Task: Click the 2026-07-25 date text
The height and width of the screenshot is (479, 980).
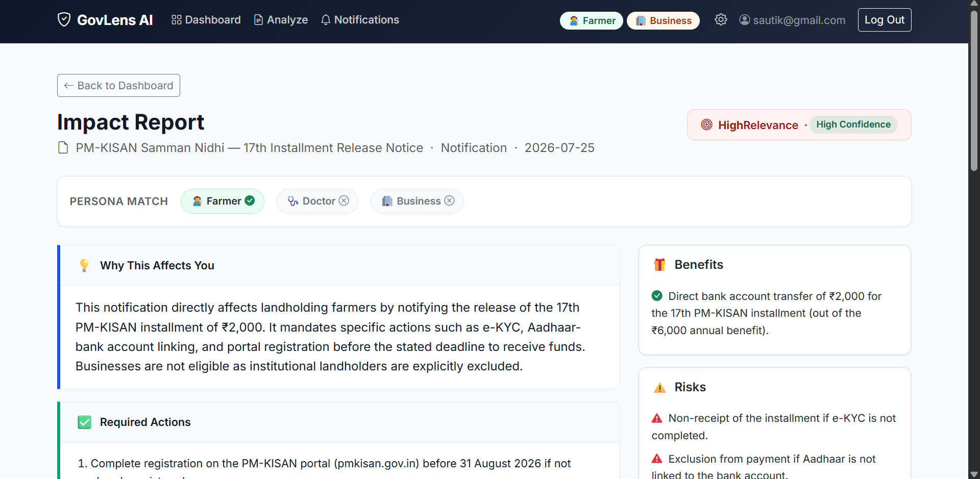Action: (x=559, y=148)
